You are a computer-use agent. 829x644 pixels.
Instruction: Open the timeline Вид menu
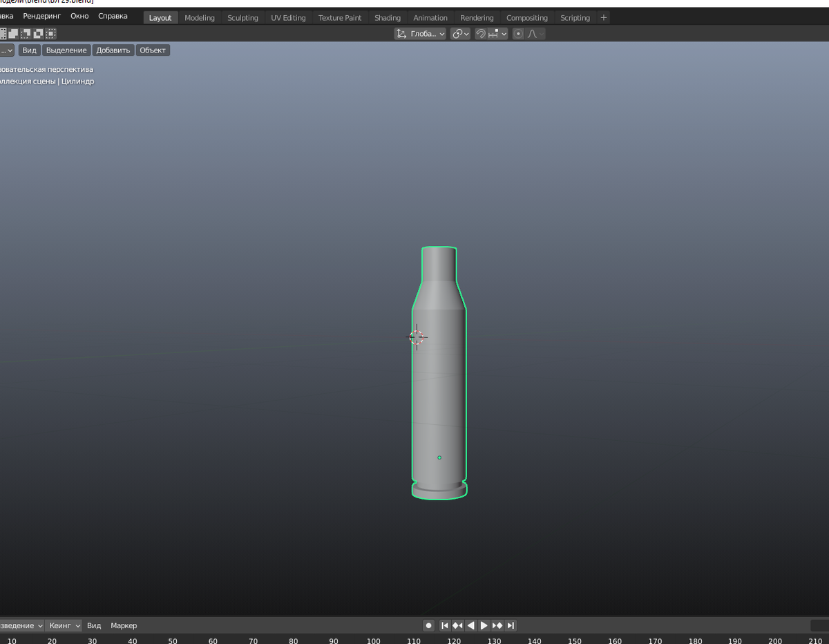pos(94,625)
